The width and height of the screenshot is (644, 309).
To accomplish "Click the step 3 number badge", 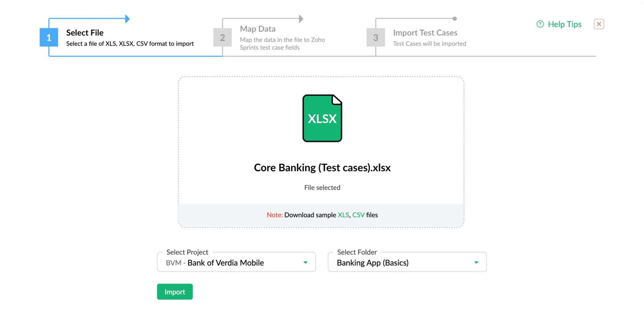I will point(375,37).
